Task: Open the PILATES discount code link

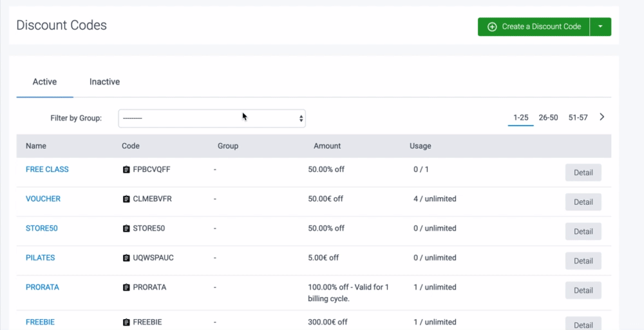Action: [40, 258]
